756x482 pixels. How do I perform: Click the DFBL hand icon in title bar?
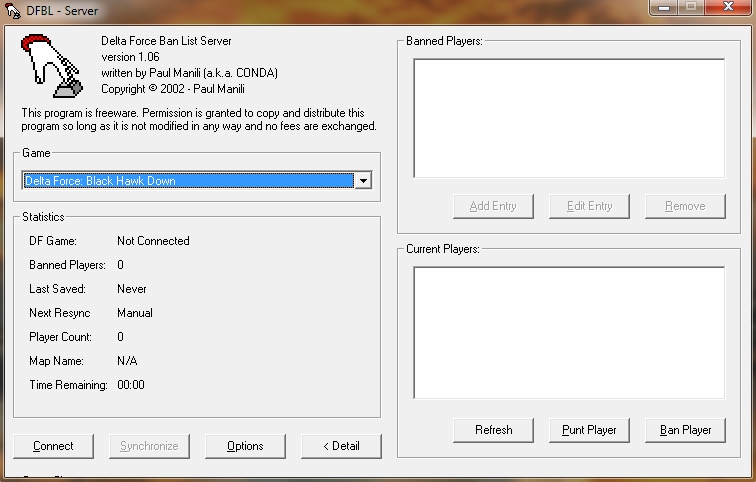click(x=13, y=11)
